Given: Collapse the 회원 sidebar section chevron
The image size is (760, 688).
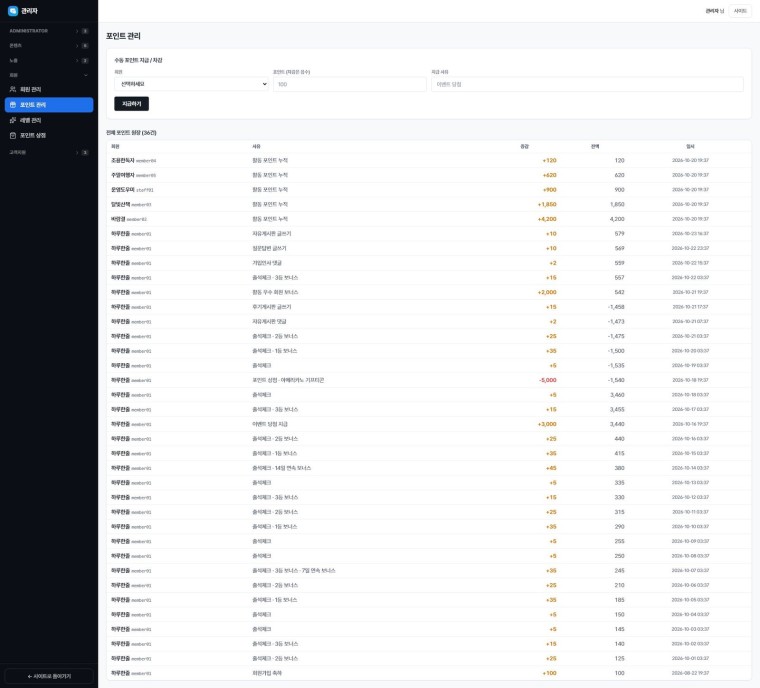Looking at the screenshot, I should (86, 75).
